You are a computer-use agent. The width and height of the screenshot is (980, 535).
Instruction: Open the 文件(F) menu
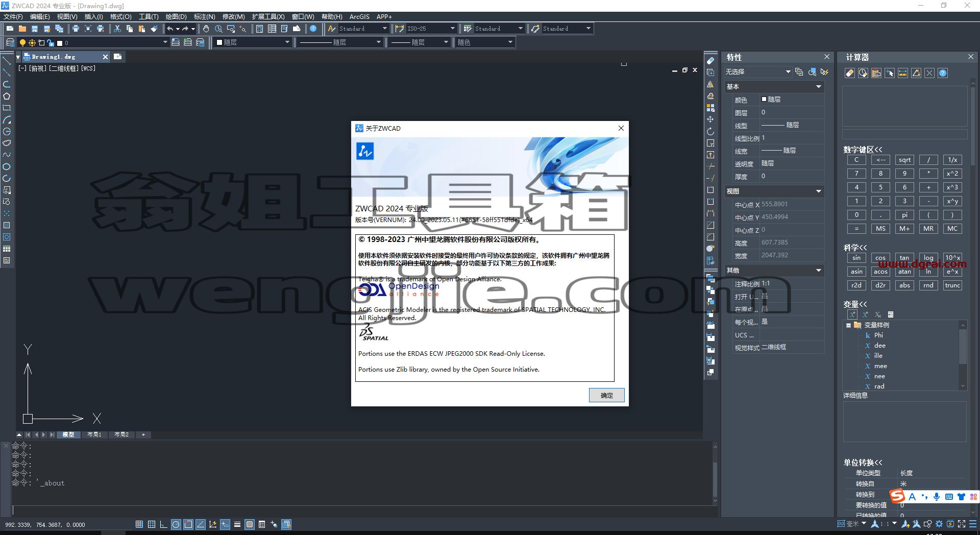(13, 16)
